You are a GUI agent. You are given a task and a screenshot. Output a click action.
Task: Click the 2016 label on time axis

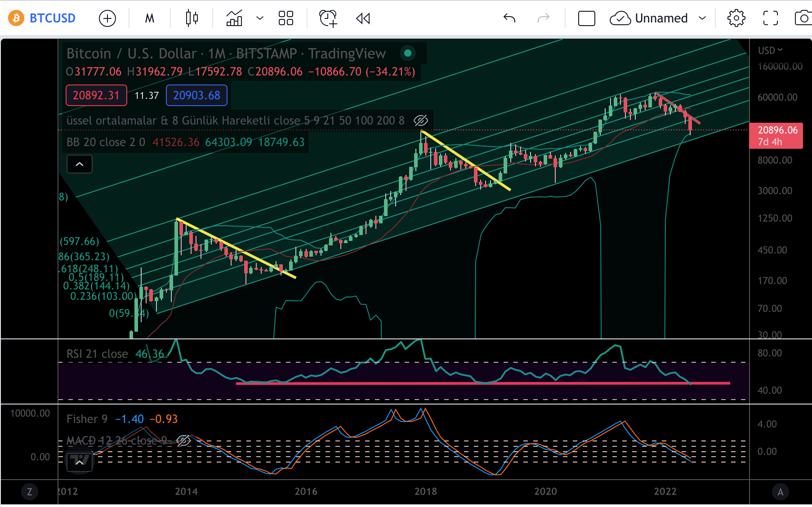pos(306,491)
